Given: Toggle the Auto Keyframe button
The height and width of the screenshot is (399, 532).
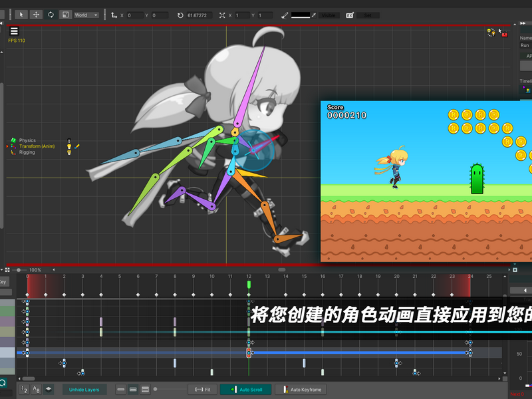Looking at the screenshot, I should click(301, 390).
